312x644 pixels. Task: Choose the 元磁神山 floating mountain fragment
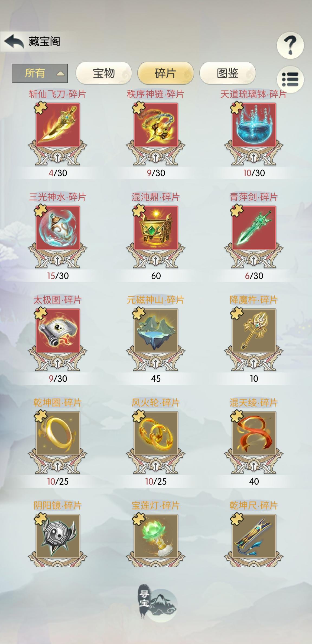156,330
